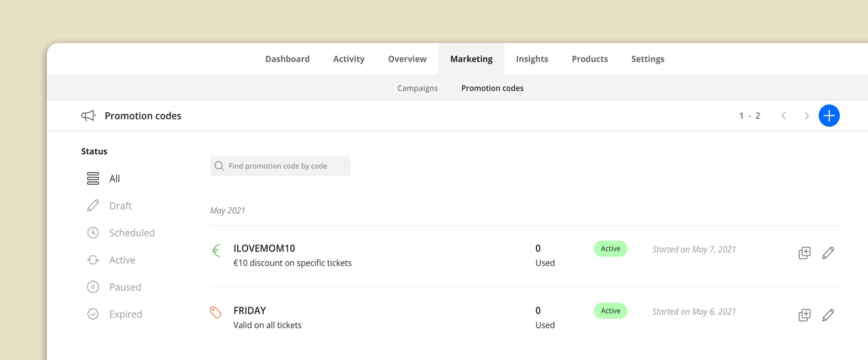Click the megaphone icon beside Promotion codes title
868x360 pixels.
[x=88, y=116]
